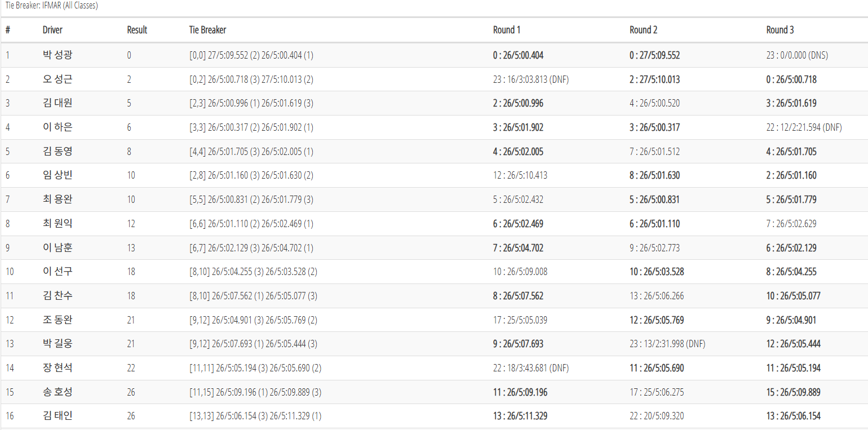This screenshot has width=868, height=430.
Task: Click the Result column header
Action: pos(137,30)
